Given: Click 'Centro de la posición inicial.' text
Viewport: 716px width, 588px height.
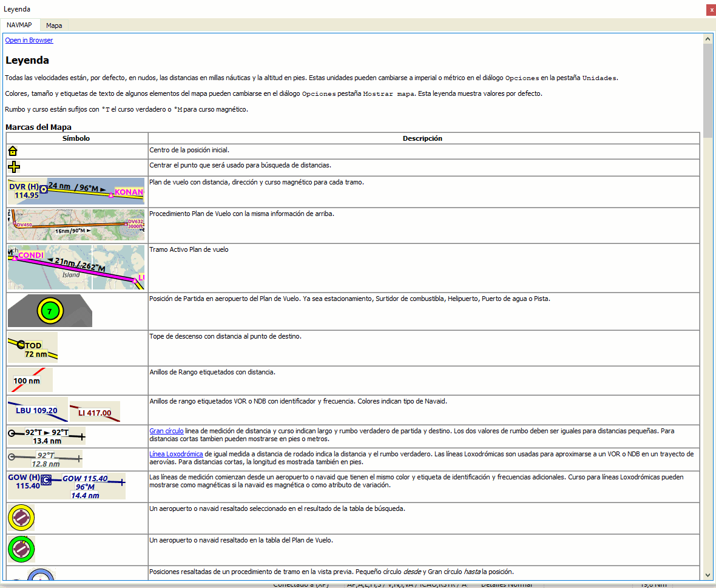Looking at the screenshot, I should [189, 150].
